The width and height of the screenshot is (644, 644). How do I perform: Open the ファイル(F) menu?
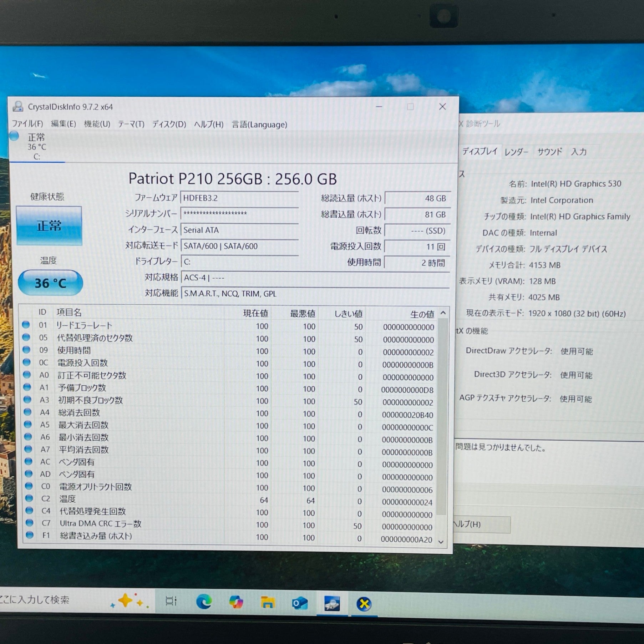pyautogui.click(x=27, y=124)
